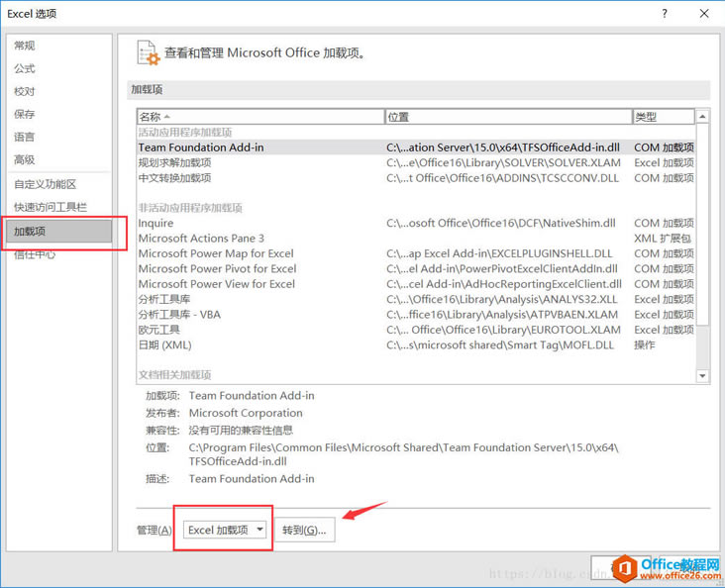Viewport: 725px width, 588px height.
Task: Click the 操作 type cell
Action: point(645,344)
